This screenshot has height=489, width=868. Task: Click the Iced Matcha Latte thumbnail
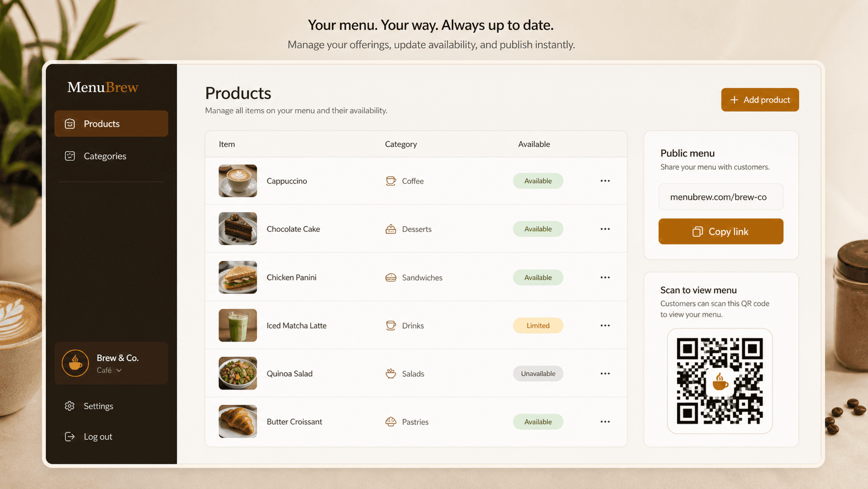point(238,325)
